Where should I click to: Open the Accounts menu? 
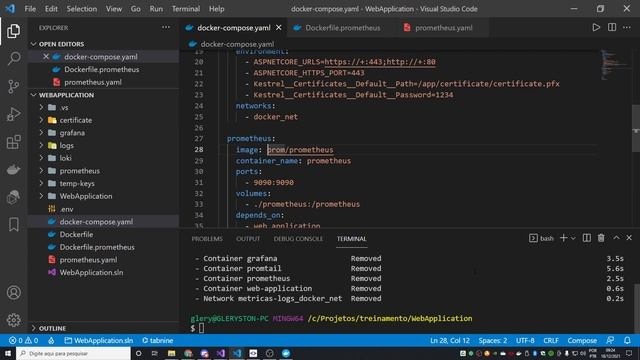13,292
